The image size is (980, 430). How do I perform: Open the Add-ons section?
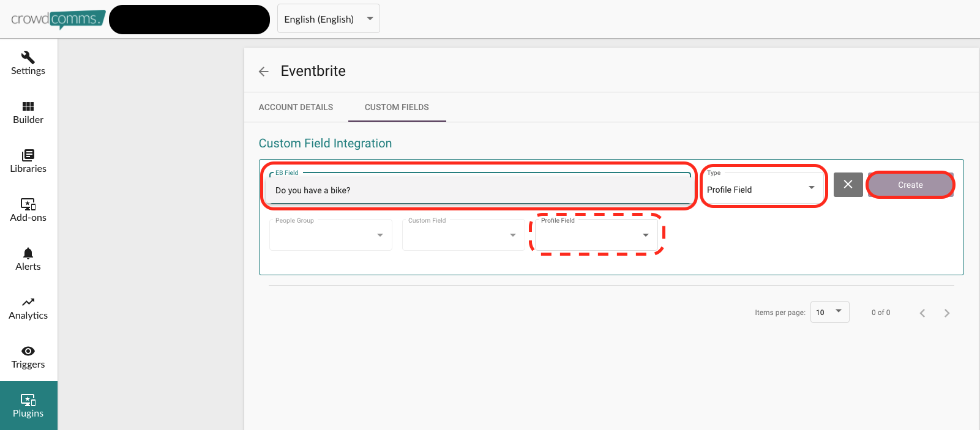click(x=28, y=210)
